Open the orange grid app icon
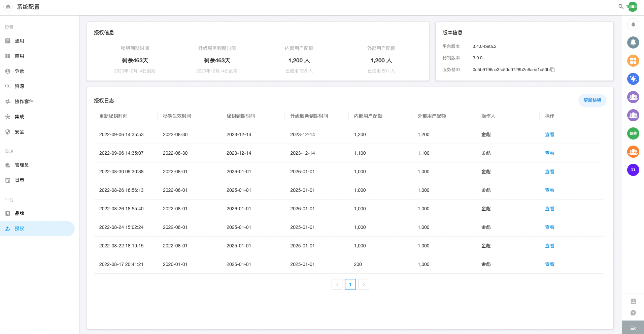The height and width of the screenshot is (334, 644). coord(633,61)
